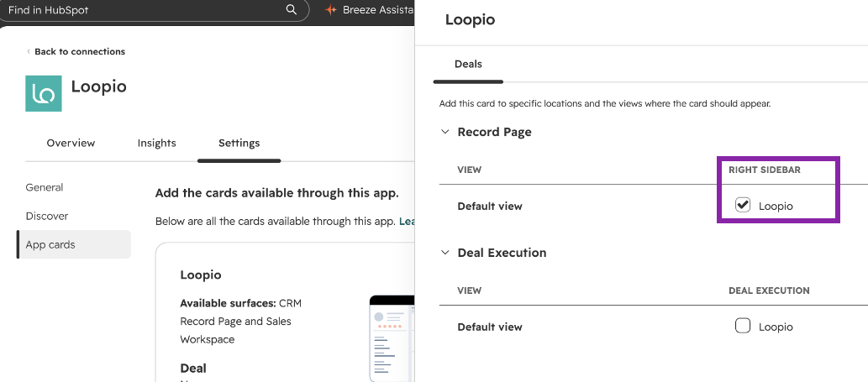Collapse the Deal Execution section
Screen dimensions: 868x382
[445, 253]
